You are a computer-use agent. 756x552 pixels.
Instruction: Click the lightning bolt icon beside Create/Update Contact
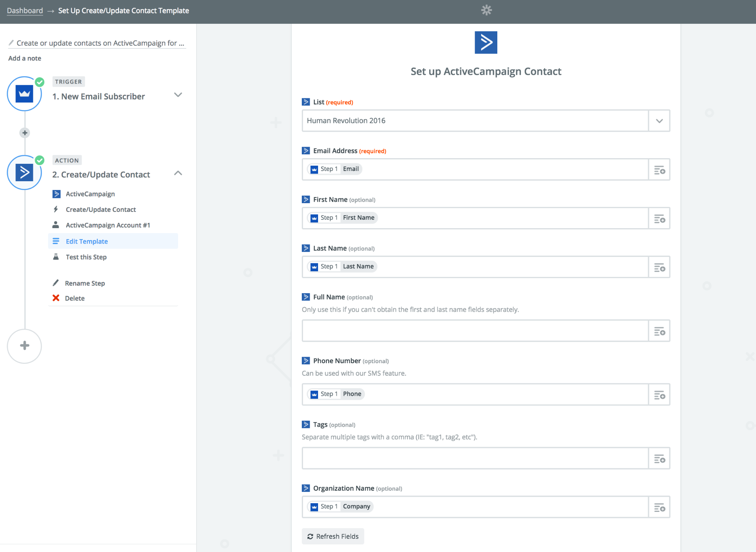pyautogui.click(x=56, y=209)
